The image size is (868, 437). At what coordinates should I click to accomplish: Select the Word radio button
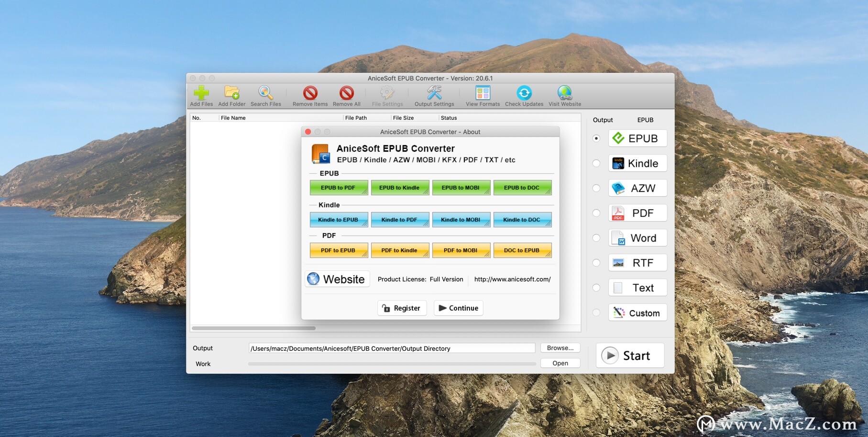(x=596, y=238)
